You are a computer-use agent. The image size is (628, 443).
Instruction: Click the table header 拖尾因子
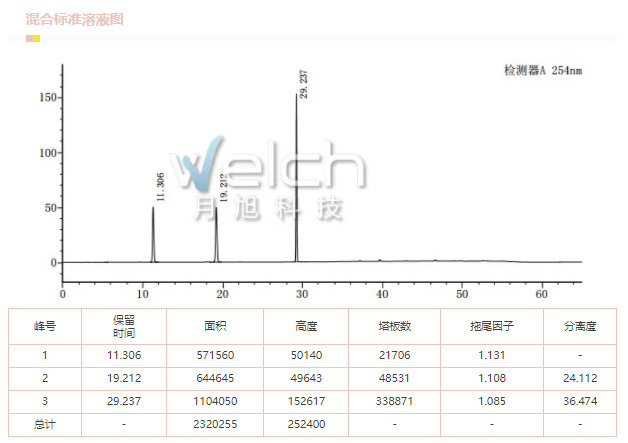[492, 326]
